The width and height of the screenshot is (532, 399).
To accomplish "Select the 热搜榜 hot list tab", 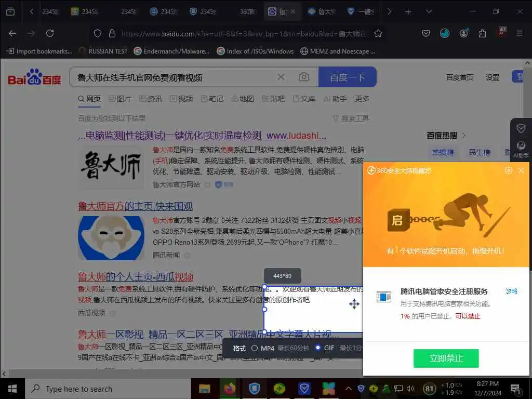I will coord(443,152).
